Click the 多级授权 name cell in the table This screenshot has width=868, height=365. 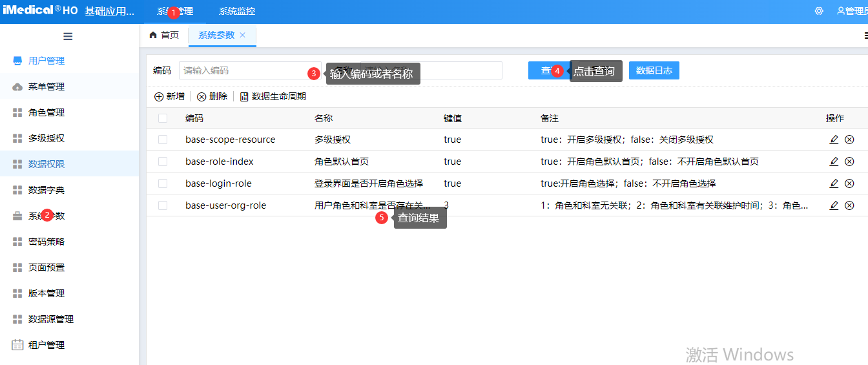pyautogui.click(x=333, y=140)
